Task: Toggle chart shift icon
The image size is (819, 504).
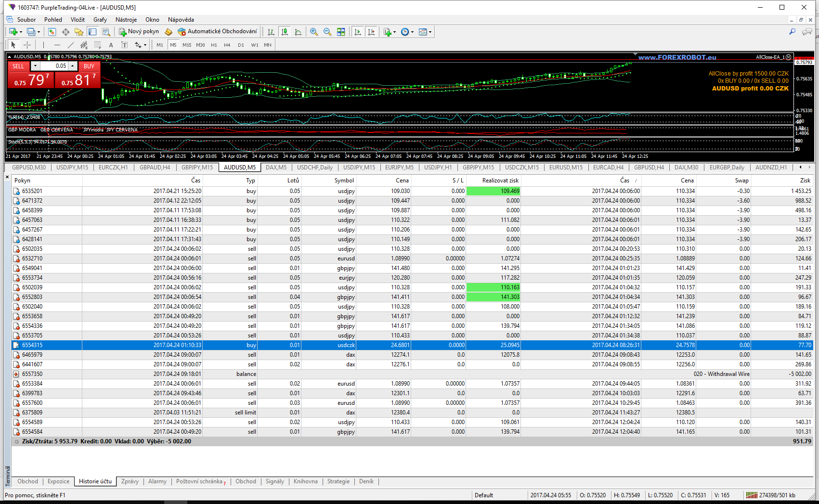Action: click(371, 32)
